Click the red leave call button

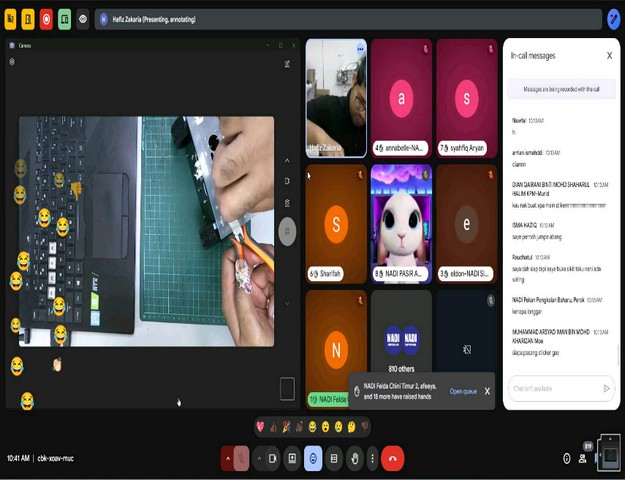pos(392,458)
